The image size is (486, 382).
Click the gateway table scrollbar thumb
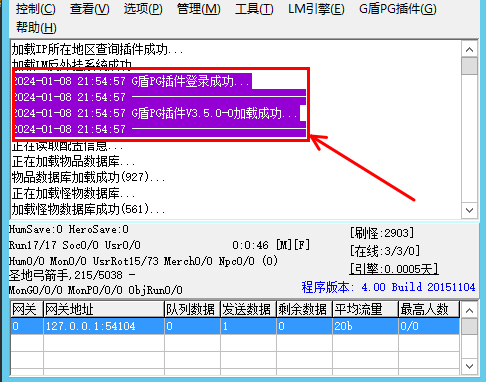(x=469, y=326)
